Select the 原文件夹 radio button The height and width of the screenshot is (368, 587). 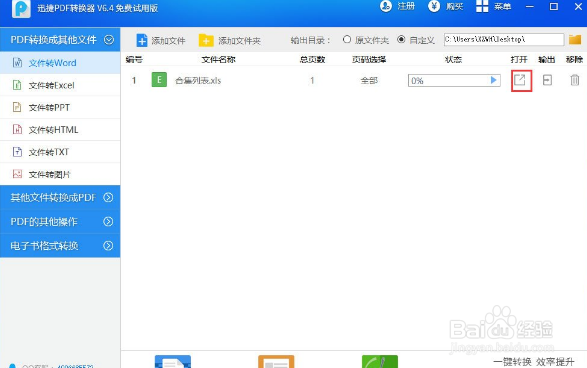347,39
